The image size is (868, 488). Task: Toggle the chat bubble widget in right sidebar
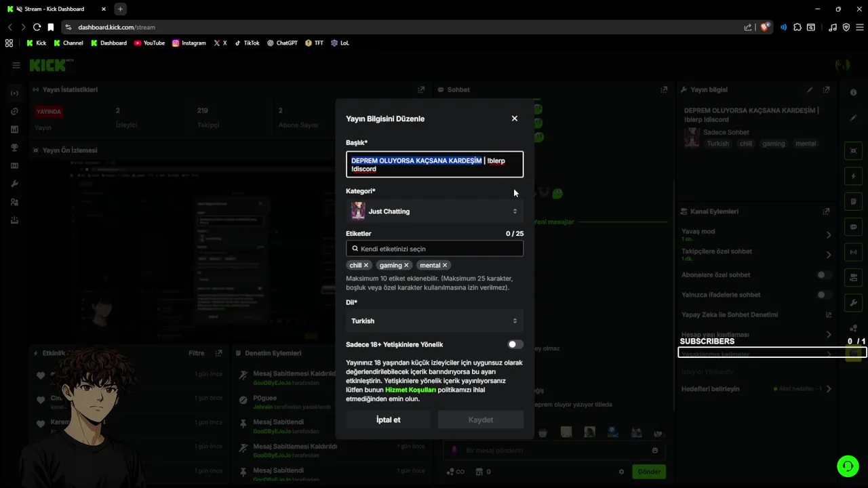click(x=853, y=227)
